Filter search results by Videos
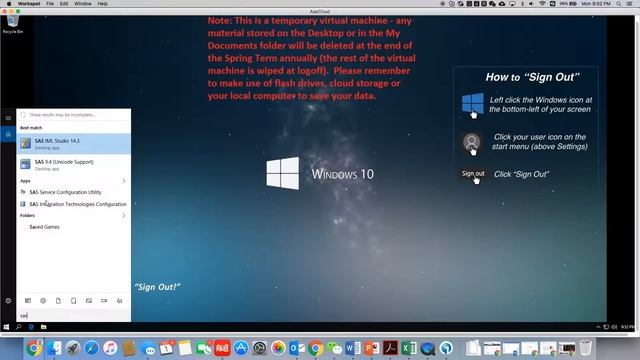640x360 pixels. tap(104, 301)
